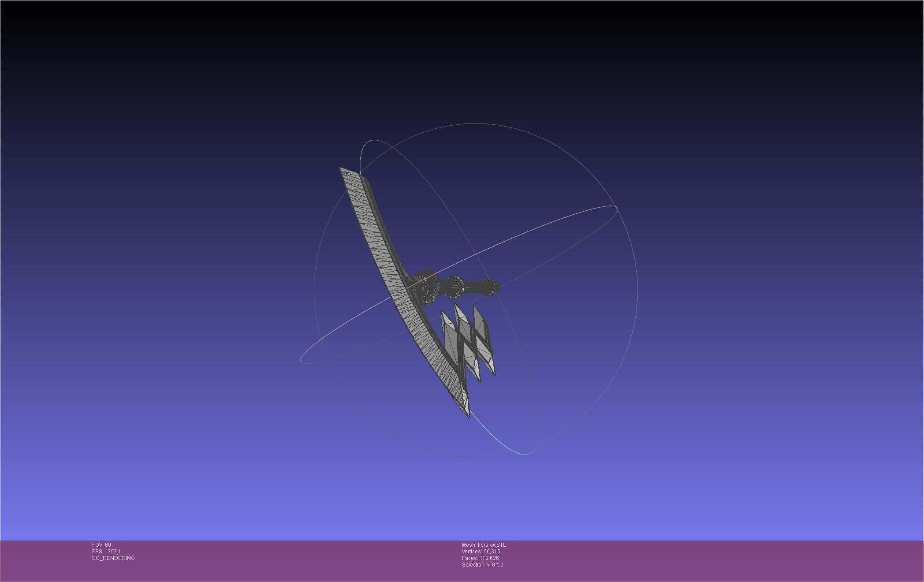Click the spiked blades below the handle
This screenshot has width=924, height=582.
(467, 342)
